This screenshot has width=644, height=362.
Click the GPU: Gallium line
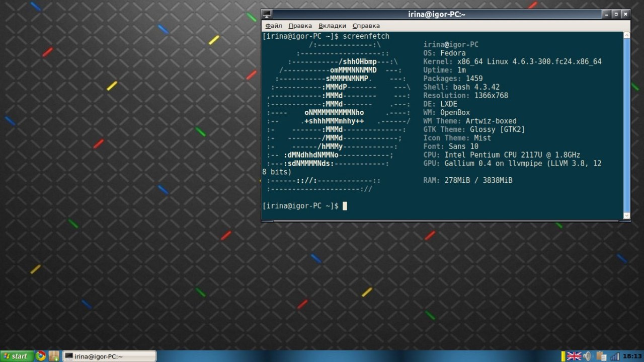(x=512, y=163)
